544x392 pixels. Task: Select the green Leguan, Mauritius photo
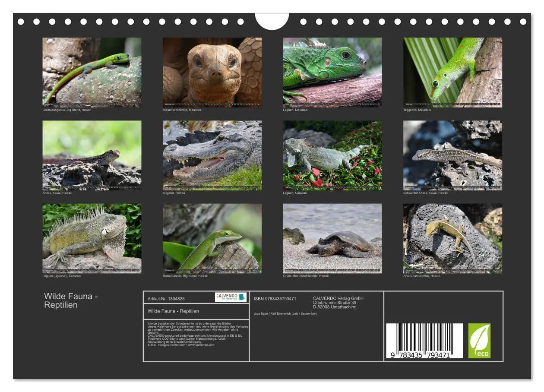(332, 72)
